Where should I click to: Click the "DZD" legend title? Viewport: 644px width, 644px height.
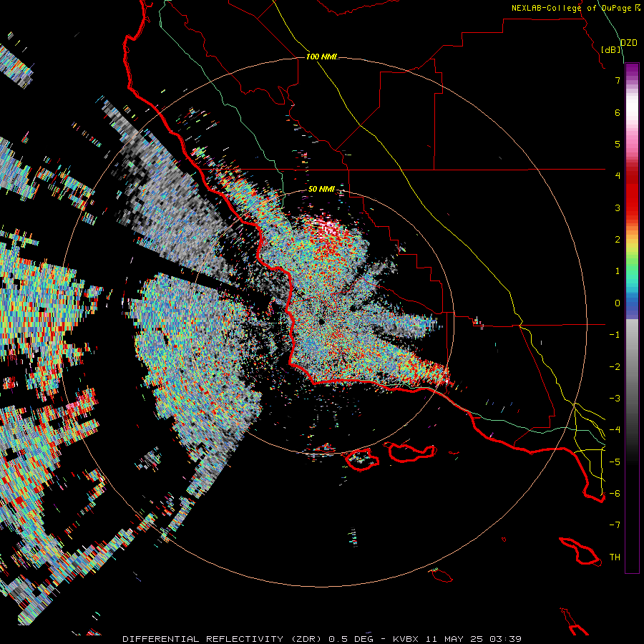click(x=629, y=43)
